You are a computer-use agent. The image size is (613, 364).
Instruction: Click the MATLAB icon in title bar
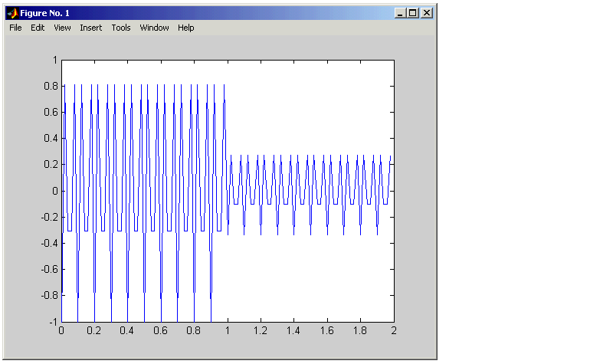point(12,13)
